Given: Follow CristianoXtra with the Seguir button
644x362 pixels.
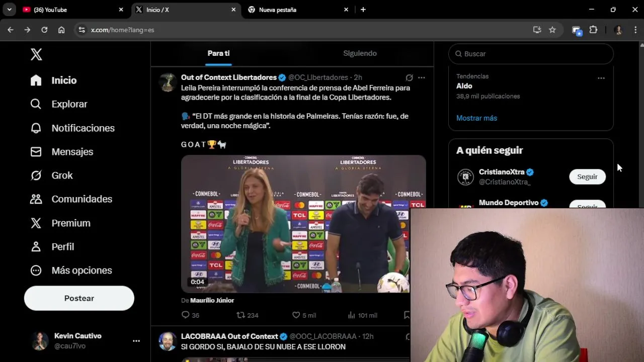Looking at the screenshot, I should 587,176.
